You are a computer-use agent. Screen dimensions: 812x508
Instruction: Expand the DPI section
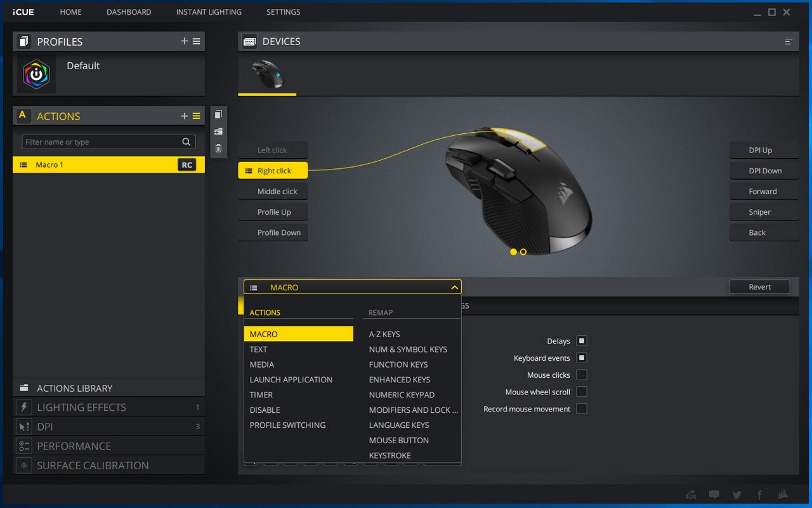109,427
